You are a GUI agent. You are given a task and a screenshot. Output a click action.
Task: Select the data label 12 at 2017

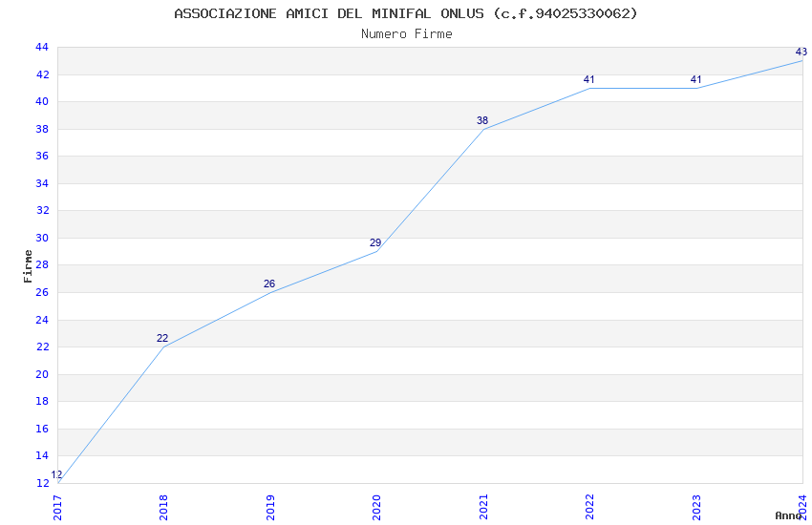click(56, 474)
